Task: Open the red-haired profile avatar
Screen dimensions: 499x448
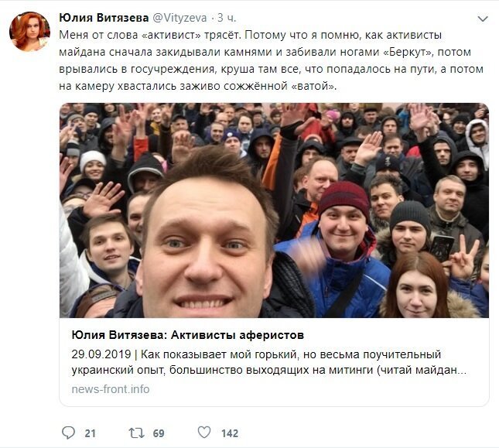Action: [x=29, y=32]
